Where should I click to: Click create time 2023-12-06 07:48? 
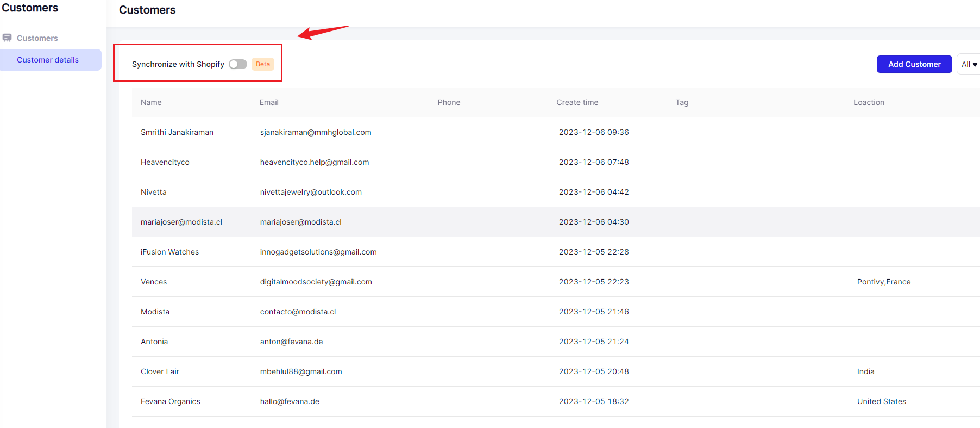pyautogui.click(x=594, y=162)
